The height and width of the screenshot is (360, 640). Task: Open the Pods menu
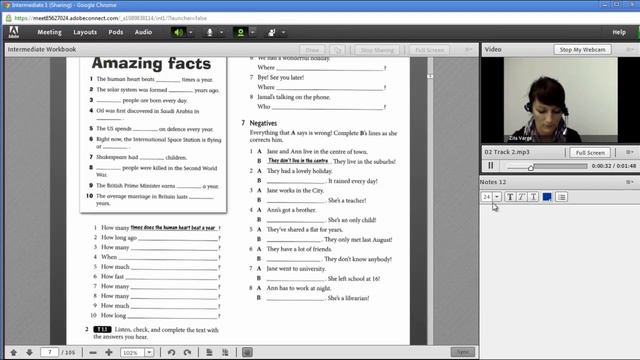(116, 32)
